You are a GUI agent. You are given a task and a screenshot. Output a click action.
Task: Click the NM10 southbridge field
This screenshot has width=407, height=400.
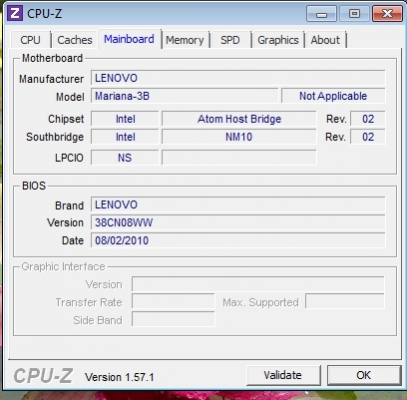click(x=239, y=137)
